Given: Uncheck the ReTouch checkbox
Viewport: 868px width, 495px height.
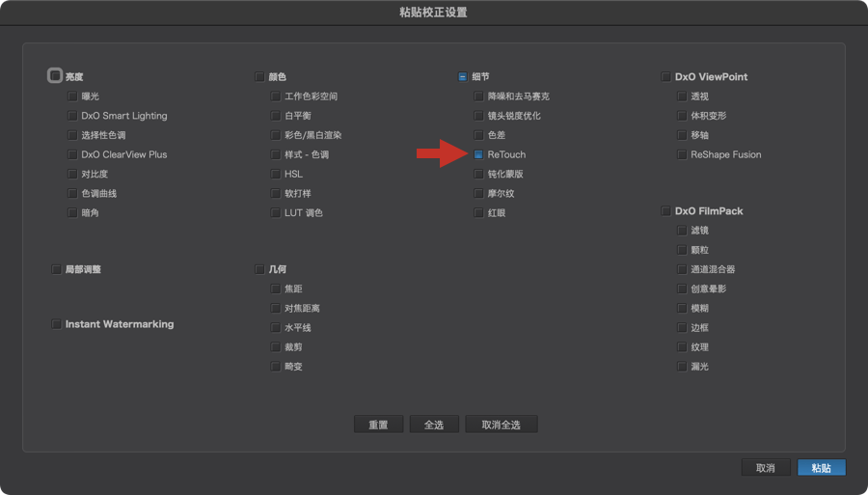Looking at the screenshot, I should click(478, 154).
